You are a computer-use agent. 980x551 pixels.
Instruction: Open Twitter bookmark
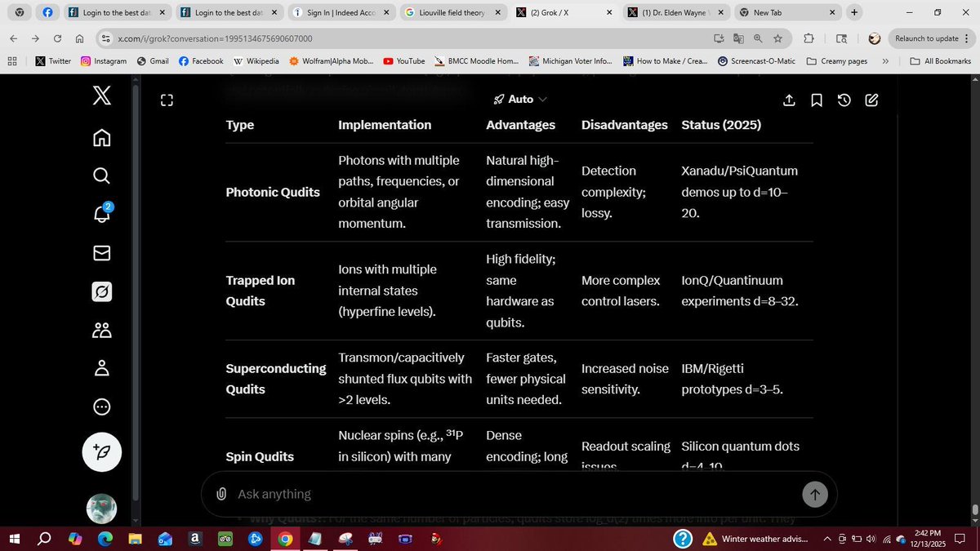53,61
